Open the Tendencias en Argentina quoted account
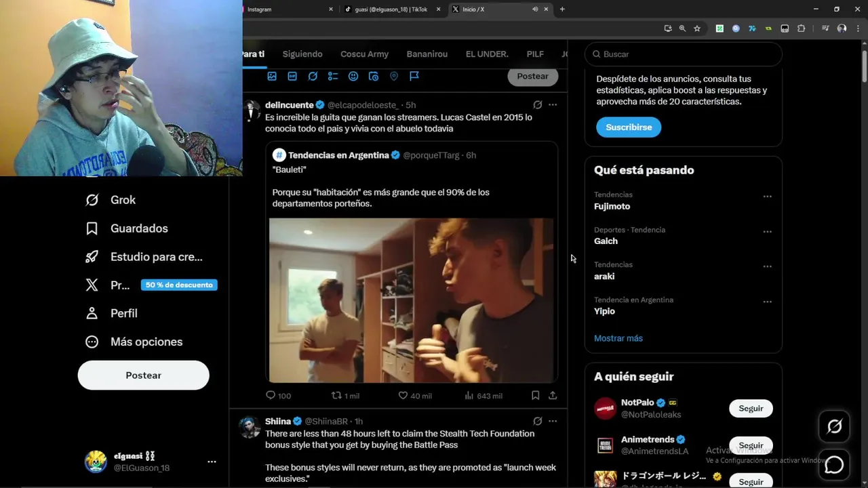This screenshot has width=868, height=488. coord(338,155)
